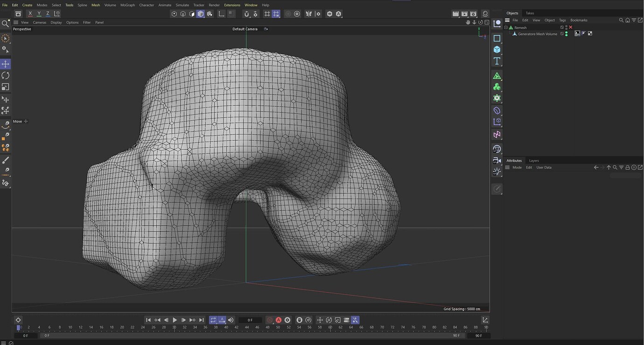644x345 pixels.
Task: Jump to the end of animation
Action: coord(202,320)
